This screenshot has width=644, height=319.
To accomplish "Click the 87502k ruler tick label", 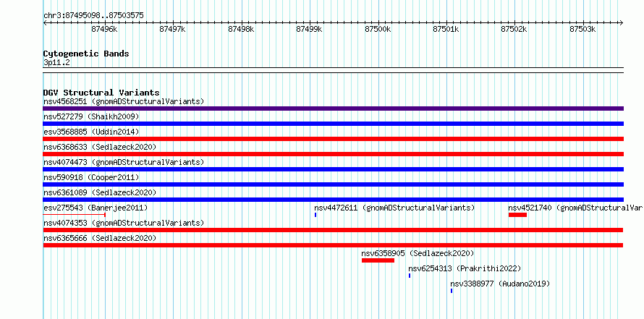I will pos(514,30).
